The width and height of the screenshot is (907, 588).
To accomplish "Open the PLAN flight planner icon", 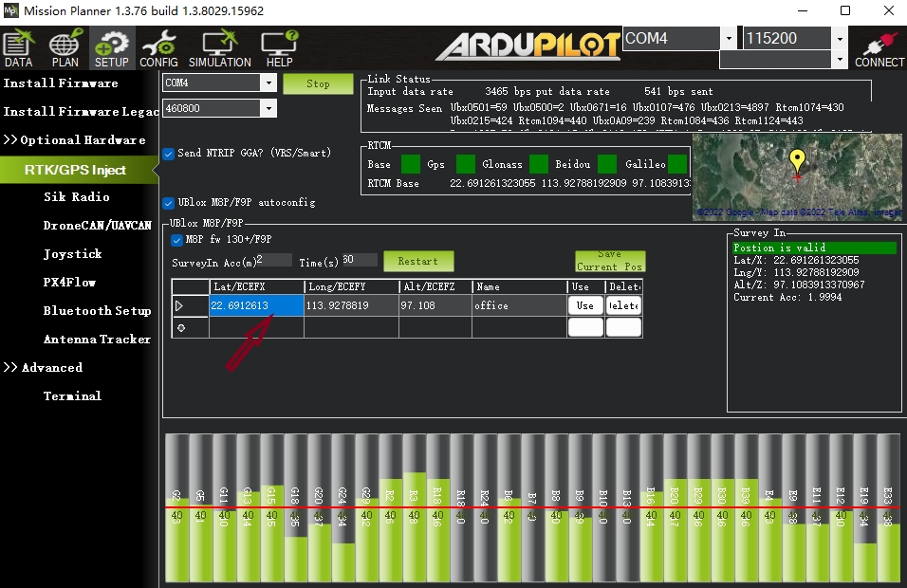I will [x=65, y=47].
